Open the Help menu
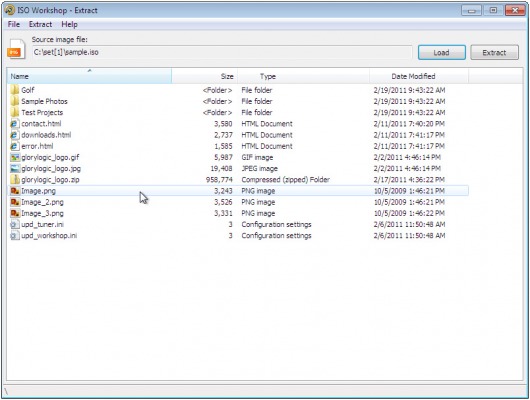This screenshot has height=400, width=530. pyautogui.click(x=69, y=24)
